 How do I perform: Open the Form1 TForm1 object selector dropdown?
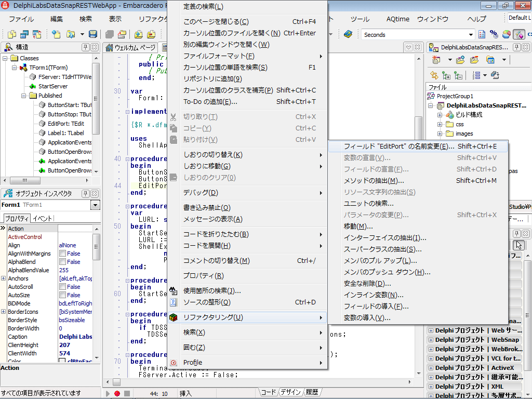(96, 205)
